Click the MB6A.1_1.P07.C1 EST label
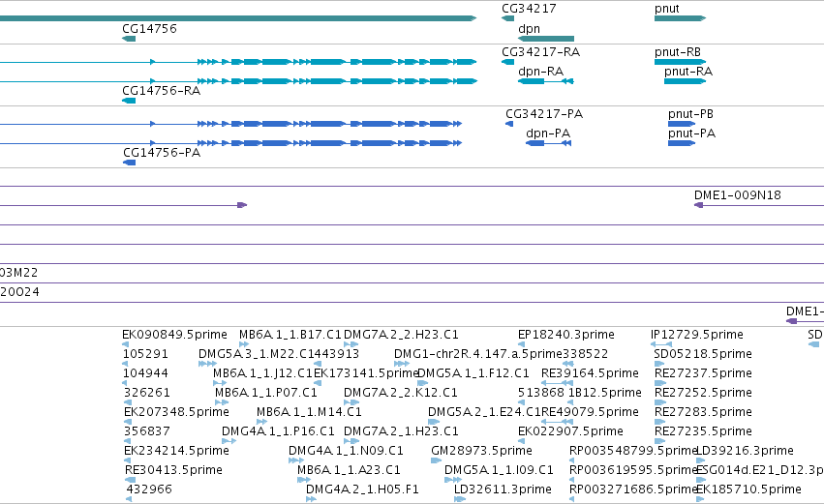This screenshot has height=504, width=824. (266, 393)
